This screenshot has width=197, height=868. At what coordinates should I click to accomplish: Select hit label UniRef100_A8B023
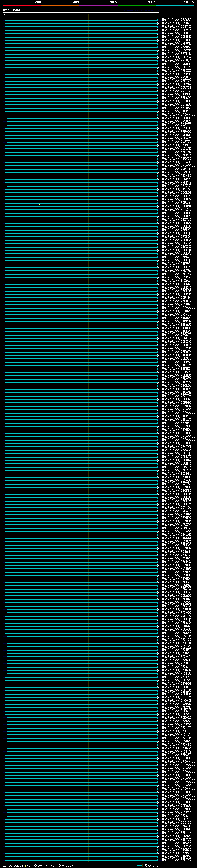(x=176, y=717)
